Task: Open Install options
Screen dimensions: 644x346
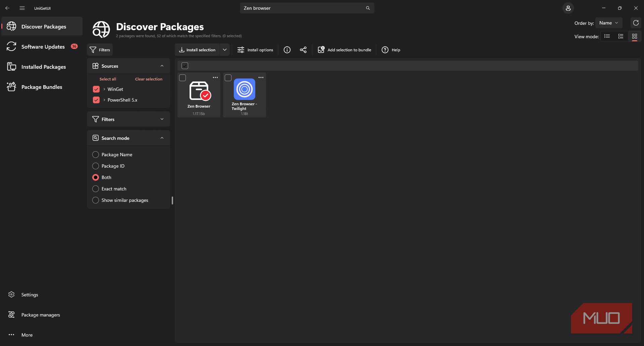Action: (x=255, y=50)
